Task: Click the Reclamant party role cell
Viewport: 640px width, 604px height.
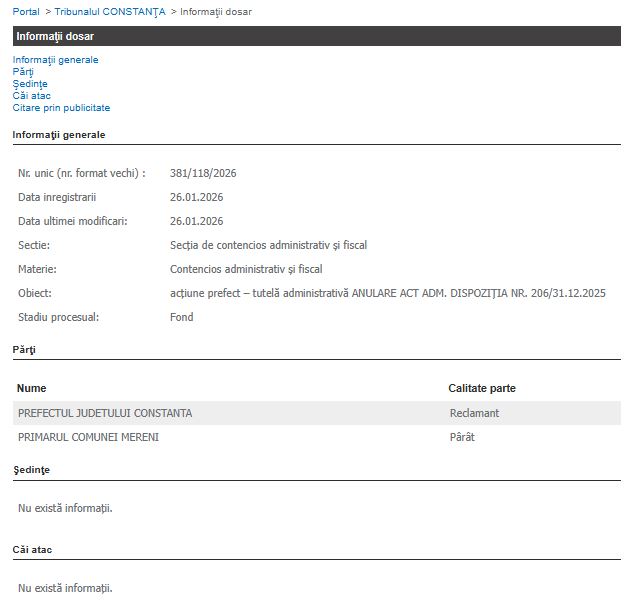Action: 474,413
